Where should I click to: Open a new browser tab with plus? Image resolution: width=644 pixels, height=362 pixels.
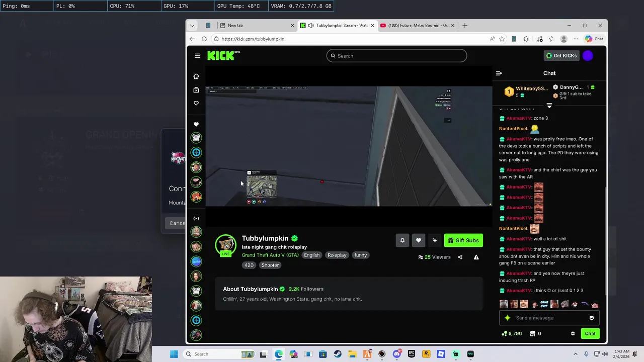click(465, 26)
